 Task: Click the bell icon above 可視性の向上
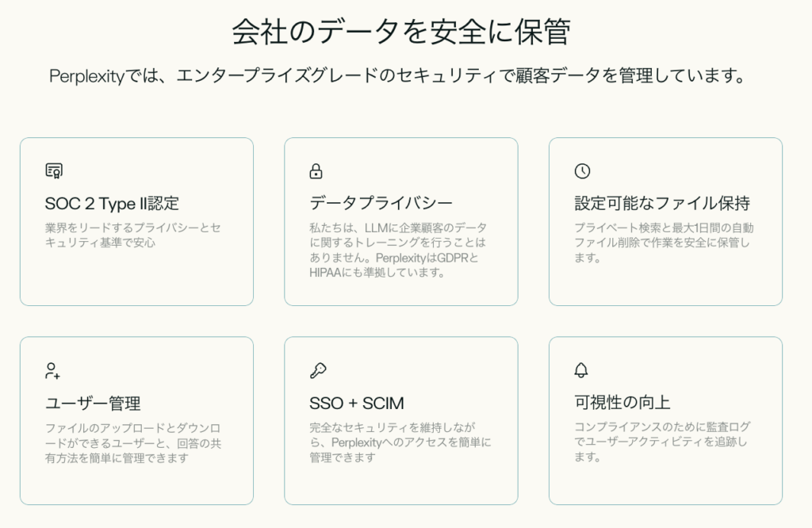(581, 370)
